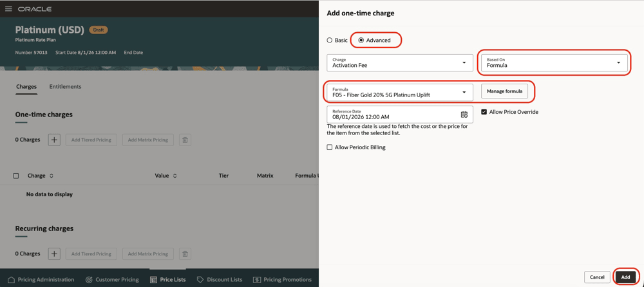Image resolution: width=644 pixels, height=287 pixels.
Task: Click Add Matrix Pricing under Recurring charges
Action: tap(148, 254)
